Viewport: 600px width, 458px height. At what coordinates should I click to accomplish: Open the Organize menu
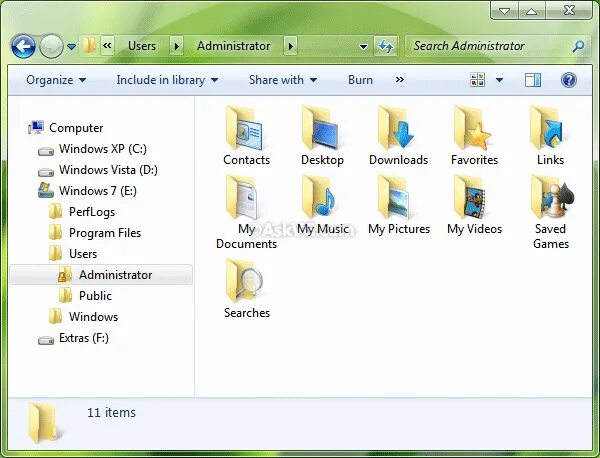tap(56, 80)
